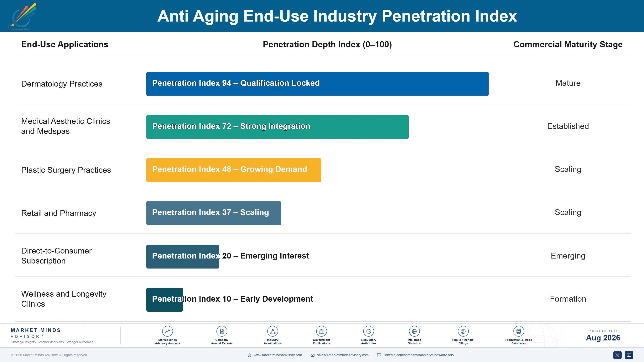Click the 'MARKET MINDS ADVISORY' footer wordmark
644x362 pixels.
[36, 333]
